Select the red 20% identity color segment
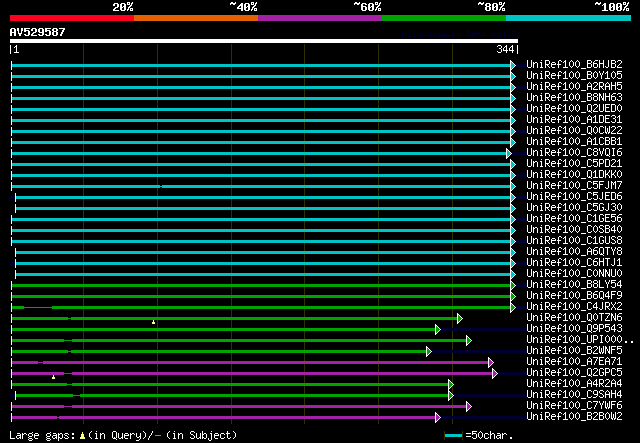This screenshot has height=443, width=640. click(72, 18)
